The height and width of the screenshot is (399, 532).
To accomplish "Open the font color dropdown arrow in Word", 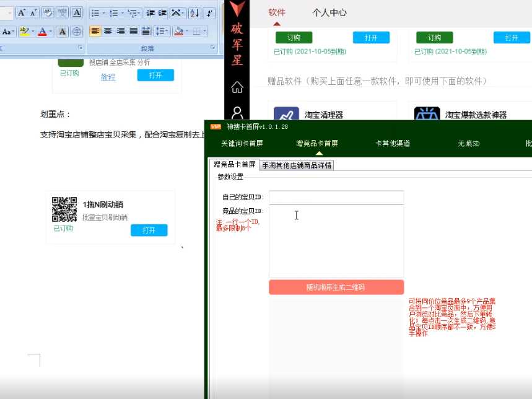I will pos(51,32).
